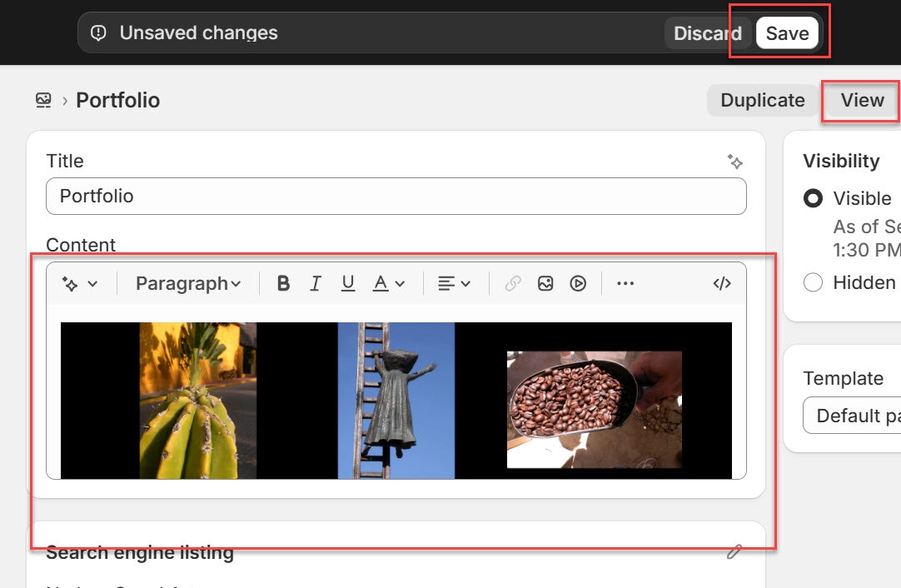This screenshot has height=588, width=901.
Task: Set page visibility to Hidden
Action: pyautogui.click(x=812, y=282)
